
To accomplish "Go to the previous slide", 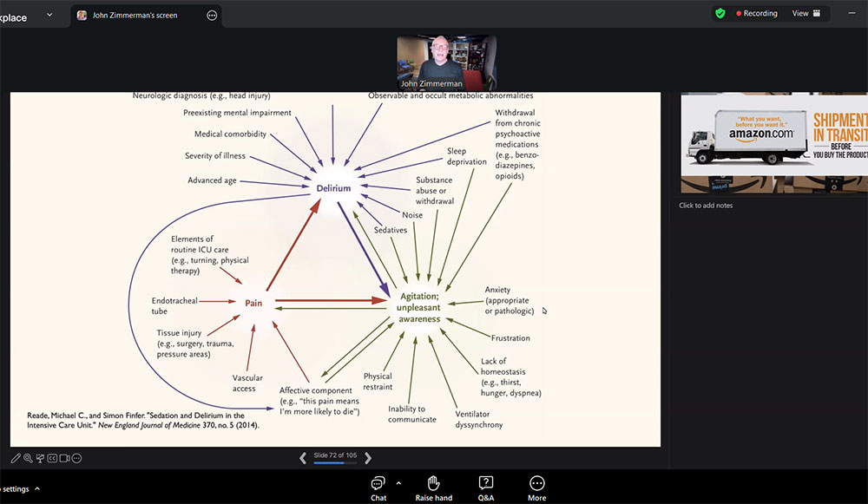I will coord(303,458).
